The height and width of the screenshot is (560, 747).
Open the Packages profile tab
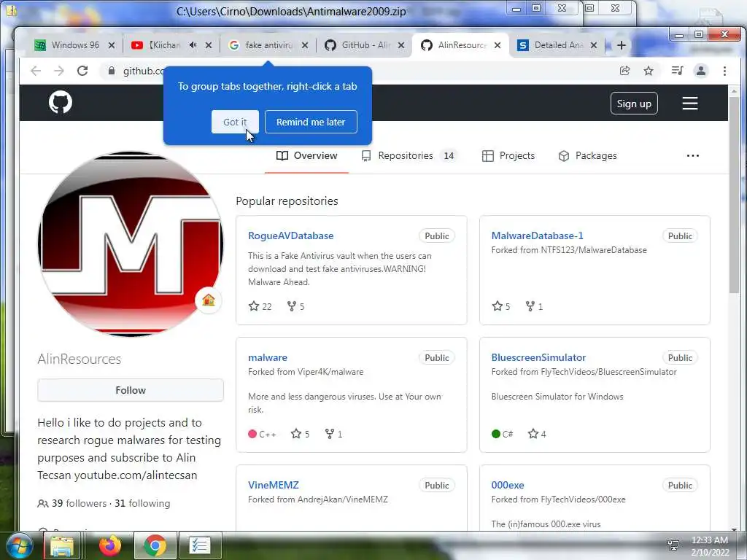(587, 156)
